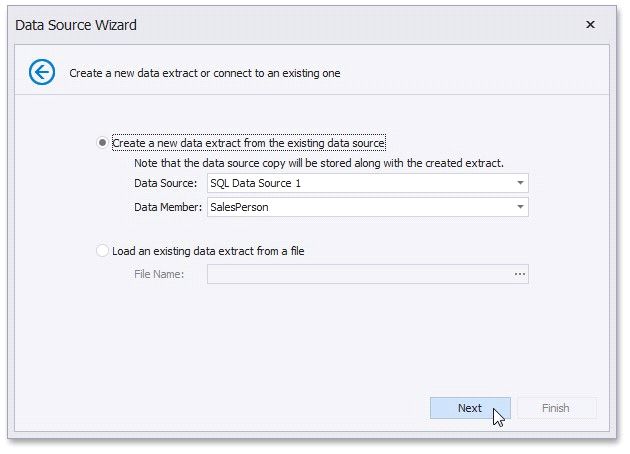Click the 'Data Member:' label
Image resolution: width=630 pixels, height=454 pixels.
(x=167, y=207)
